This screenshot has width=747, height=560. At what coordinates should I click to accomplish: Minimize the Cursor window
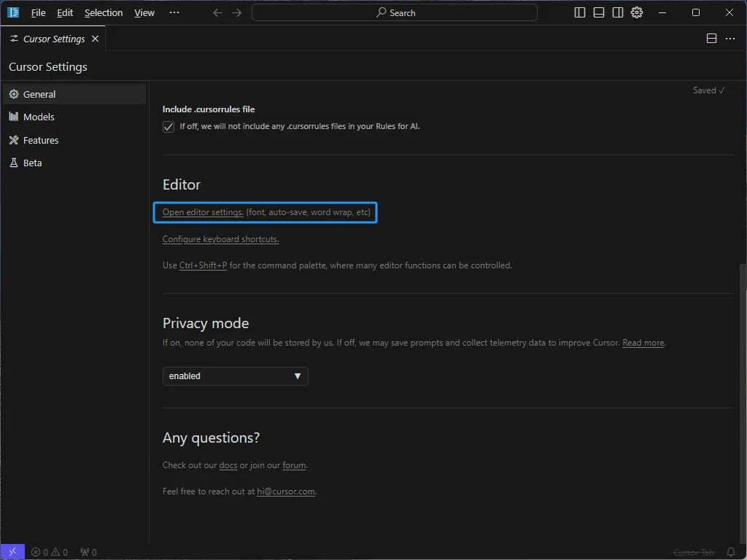pos(662,13)
